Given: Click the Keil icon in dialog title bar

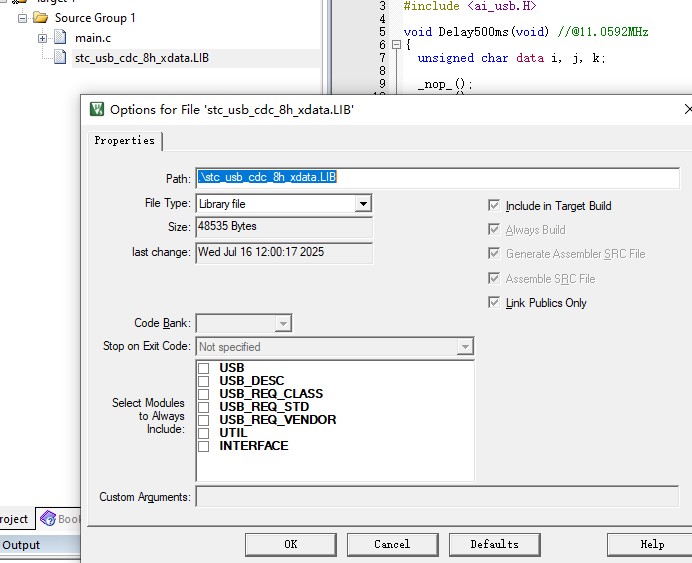Looking at the screenshot, I should tap(97, 109).
